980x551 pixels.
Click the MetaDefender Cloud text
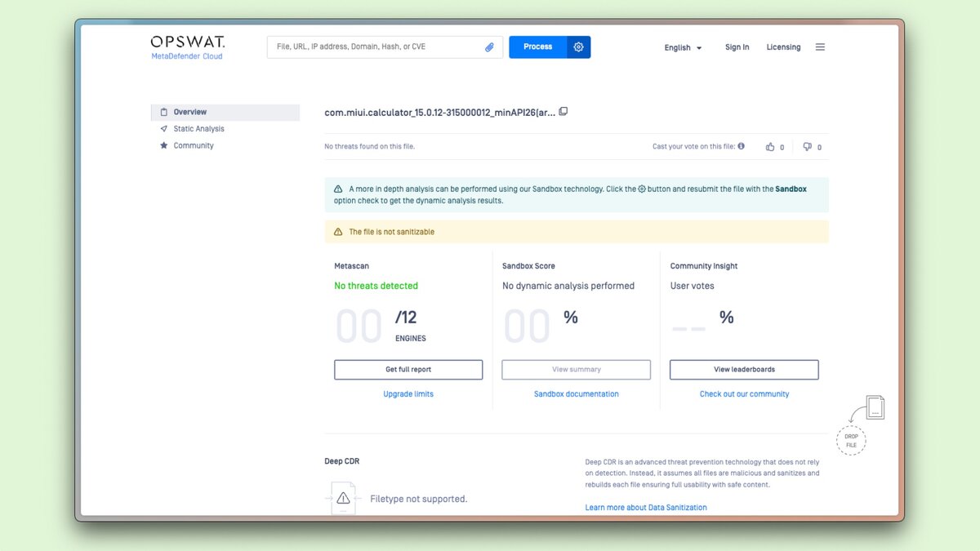[x=187, y=56]
